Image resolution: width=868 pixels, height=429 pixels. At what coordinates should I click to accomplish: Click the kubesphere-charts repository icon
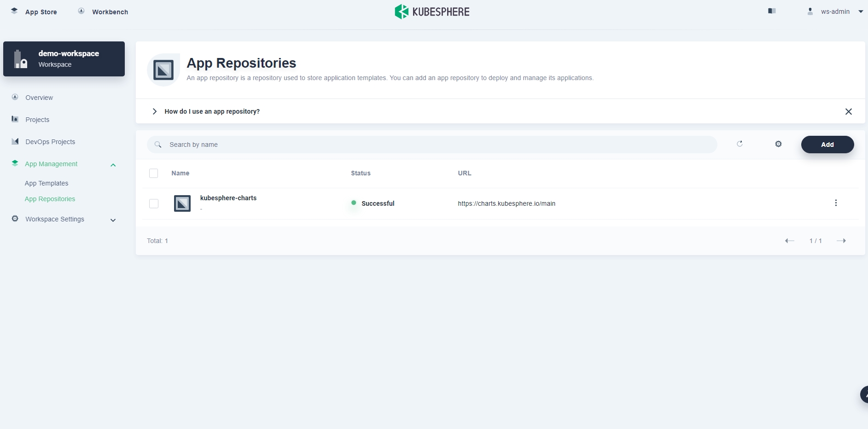[x=182, y=203]
